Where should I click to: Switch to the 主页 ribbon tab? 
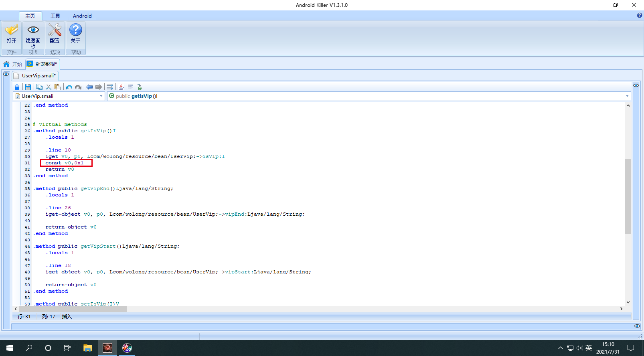30,16
